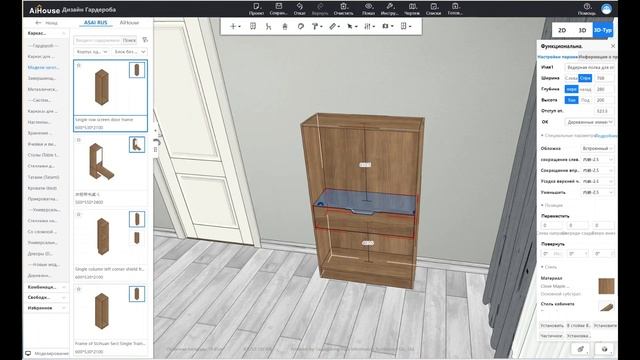Viewport: 640px width, 360px height.
Task: Click the Частичное button at panel bottom
Action: [551, 336]
